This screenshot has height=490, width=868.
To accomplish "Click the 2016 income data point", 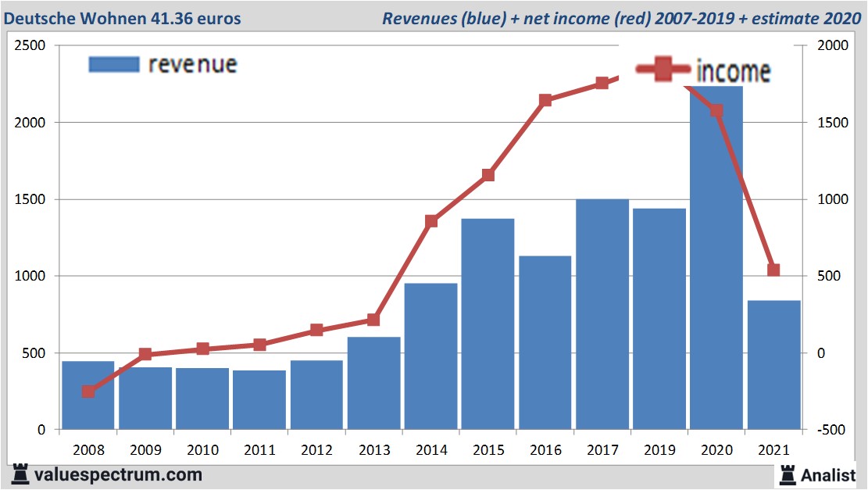I will (545, 100).
